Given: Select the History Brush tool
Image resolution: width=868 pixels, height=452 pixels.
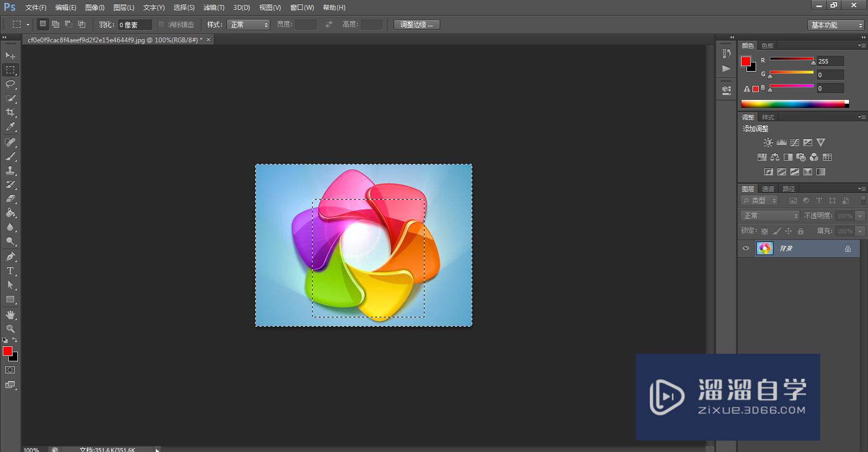Looking at the screenshot, I should point(10,184).
